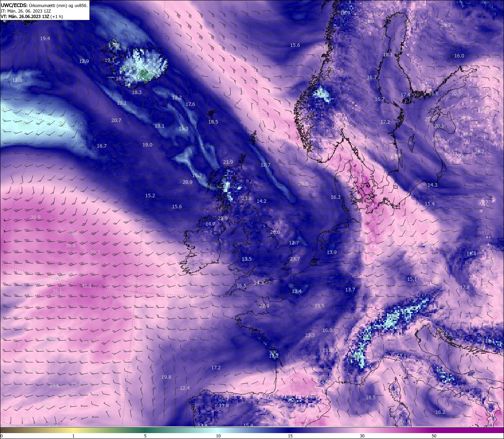Screen dimensions: 504x439
Task: Click the 20.5 map value
Action: [456, 94]
